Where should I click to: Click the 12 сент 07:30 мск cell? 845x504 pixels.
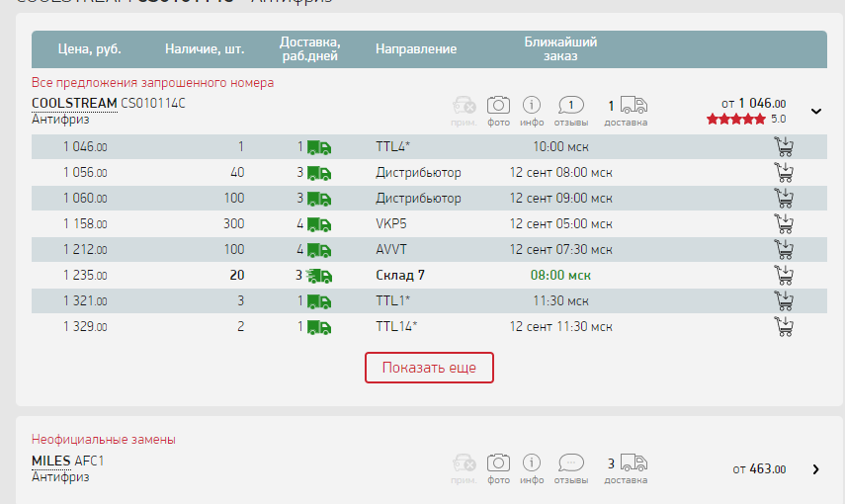coord(560,250)
